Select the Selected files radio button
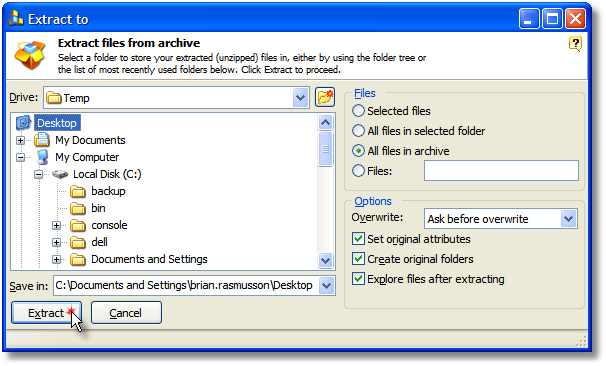This screenshot has width=606, height=366. coord(358,111)
